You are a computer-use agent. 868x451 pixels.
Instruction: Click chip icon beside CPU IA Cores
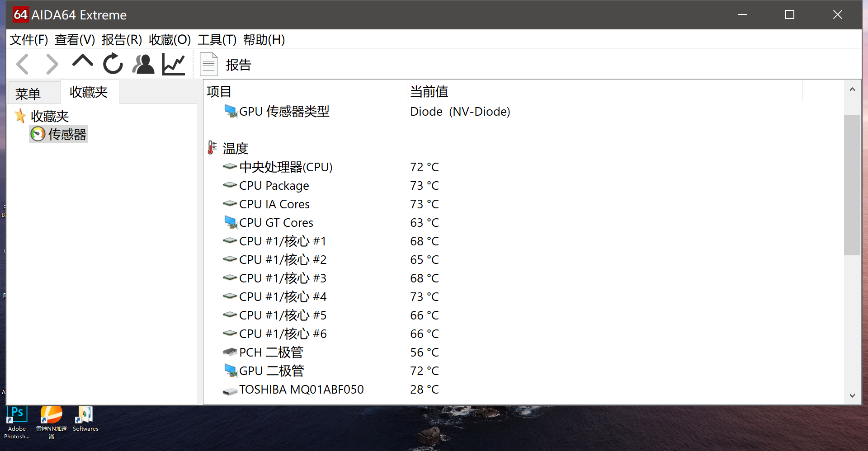(x=230, y=203)
